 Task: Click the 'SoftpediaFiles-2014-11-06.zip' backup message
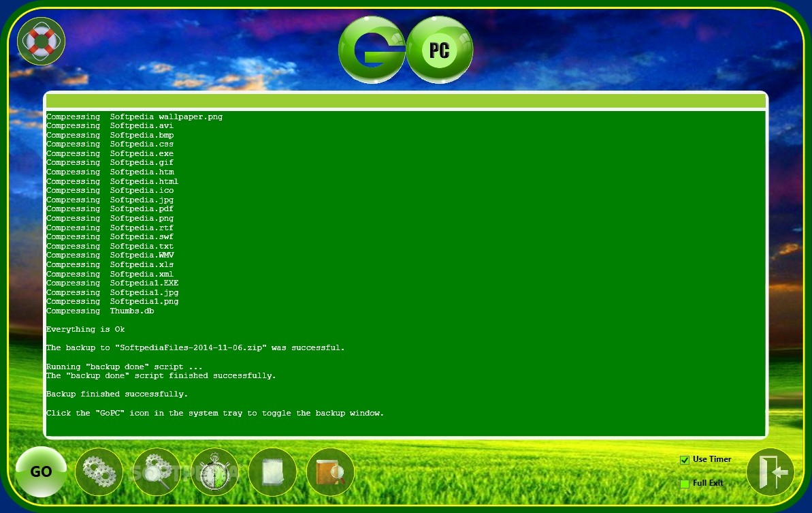195,347
